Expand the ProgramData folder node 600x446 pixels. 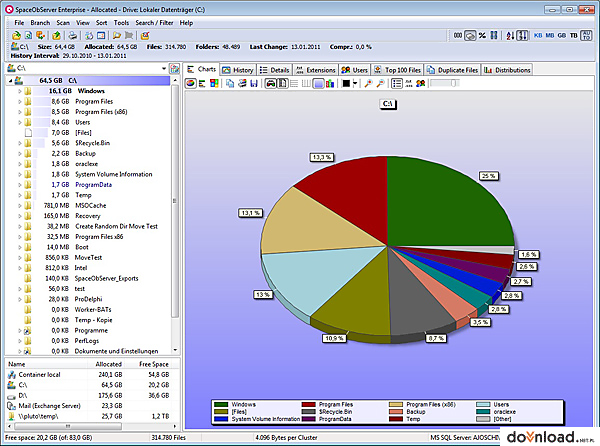[x=20, y=185]
